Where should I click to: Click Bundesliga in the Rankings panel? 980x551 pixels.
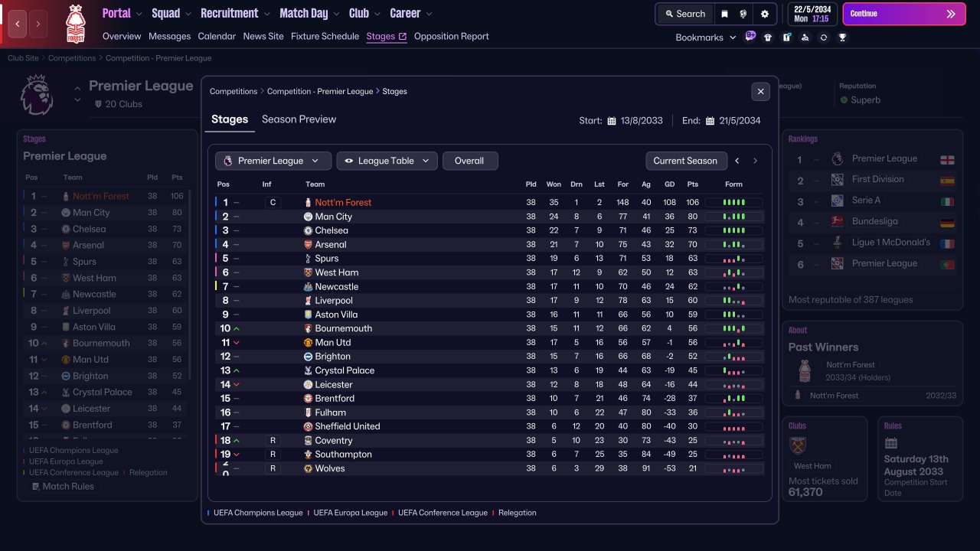[x=874, y=221]
